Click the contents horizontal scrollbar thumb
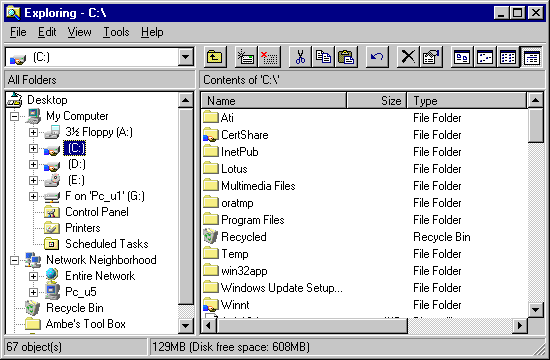 pyautogui.click(x=312, y=326)
